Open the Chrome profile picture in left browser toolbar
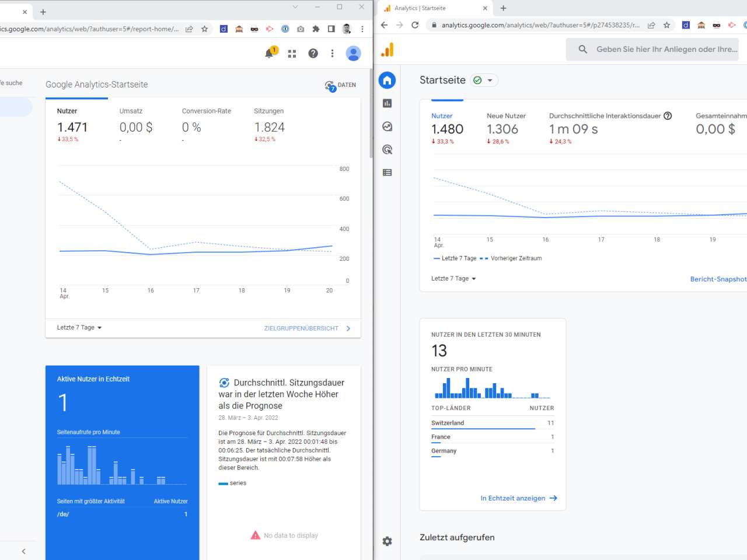 (347, 29)
